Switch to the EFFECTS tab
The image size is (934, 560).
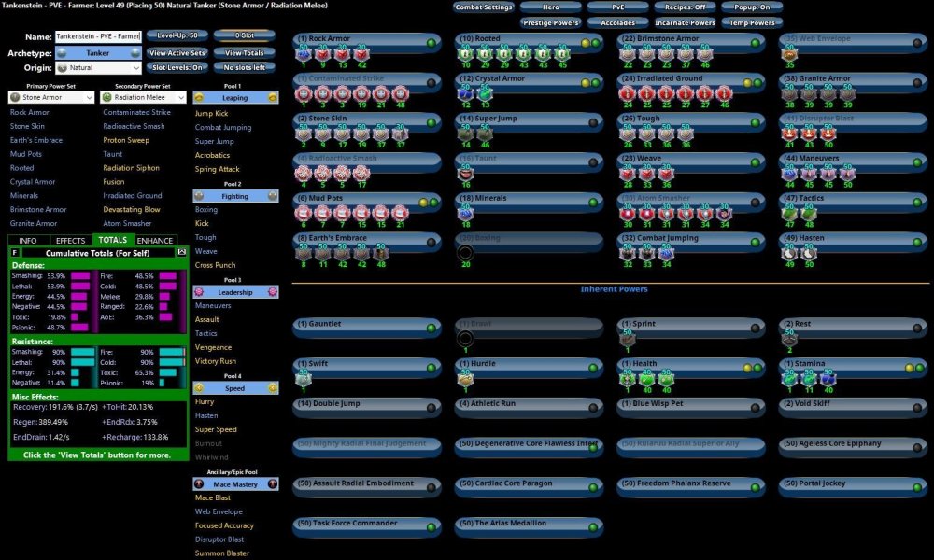70,240
